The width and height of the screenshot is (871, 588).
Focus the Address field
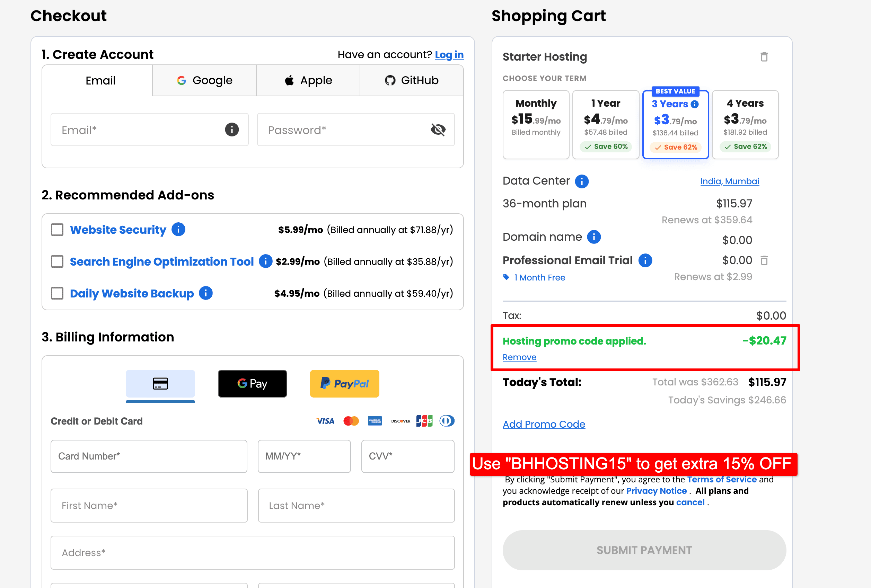tap(253, 553)
